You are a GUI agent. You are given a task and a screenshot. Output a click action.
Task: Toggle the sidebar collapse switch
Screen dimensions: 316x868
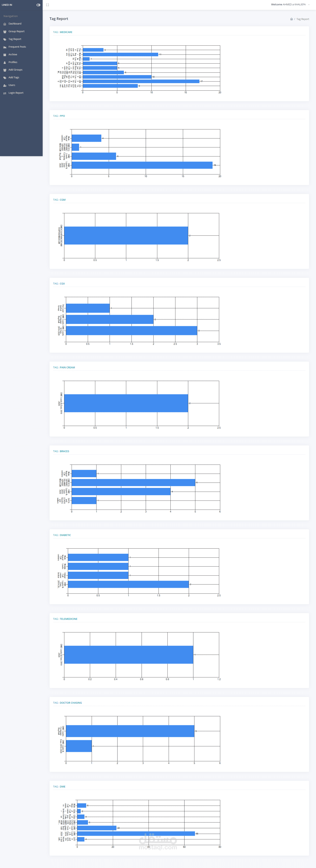(x=38, y=5)
